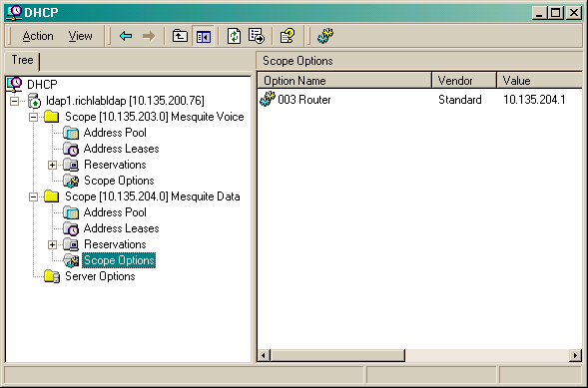
Task: Click the Up One Level folder icon
Action: [180, 36]
